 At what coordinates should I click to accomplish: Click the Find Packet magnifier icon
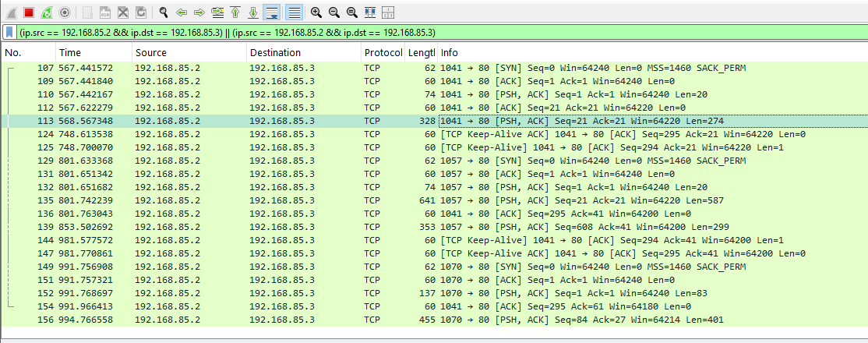tap(163, 12)
